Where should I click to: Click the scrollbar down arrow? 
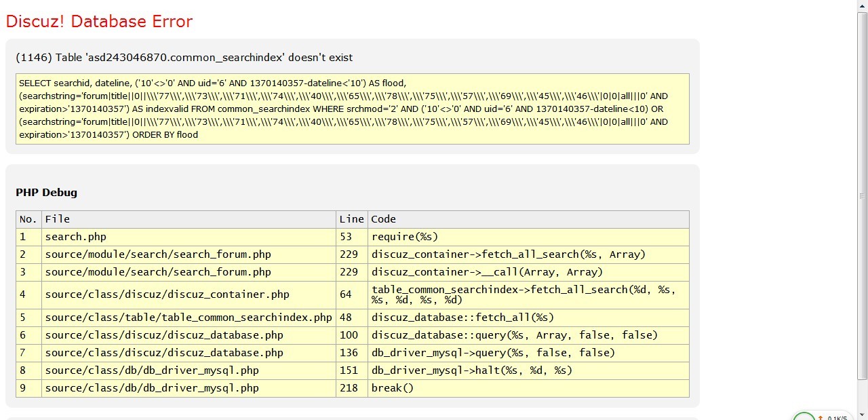(863, 414)
